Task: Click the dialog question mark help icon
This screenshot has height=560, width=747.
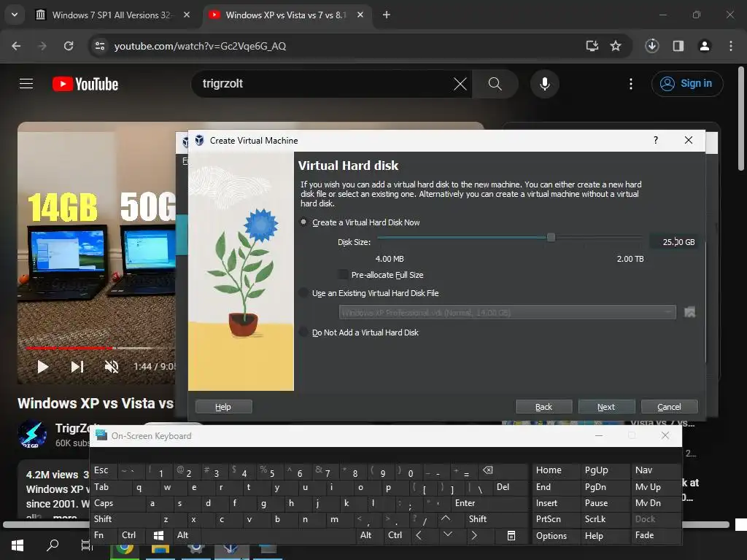Action: pos(656,140)
